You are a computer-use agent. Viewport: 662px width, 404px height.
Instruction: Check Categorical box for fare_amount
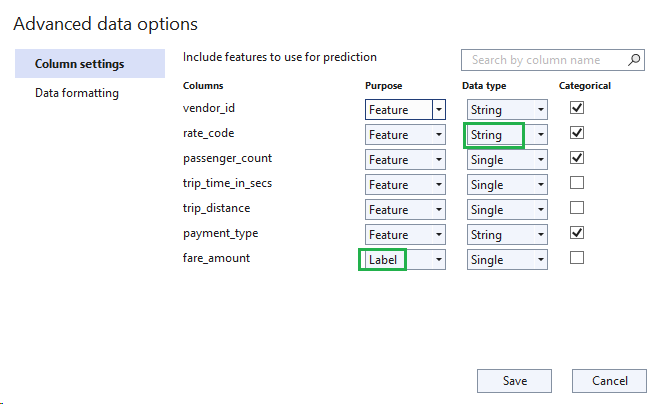[x=577, y=258]
